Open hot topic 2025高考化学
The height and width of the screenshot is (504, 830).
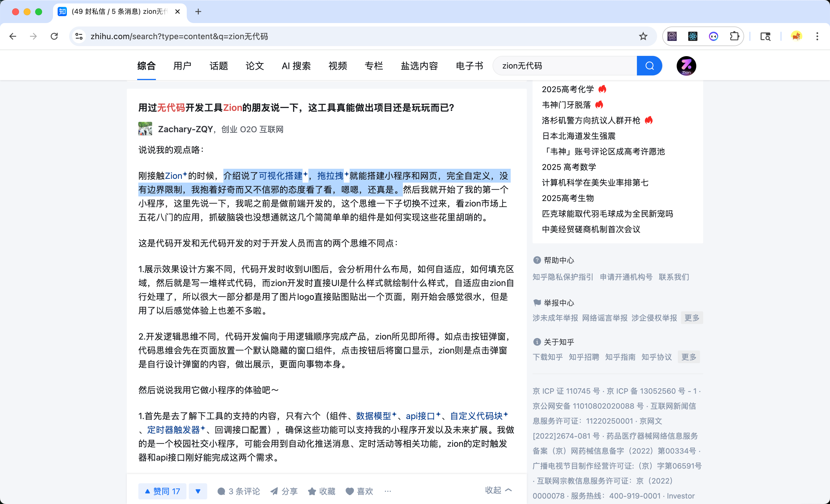pos(567,89)
